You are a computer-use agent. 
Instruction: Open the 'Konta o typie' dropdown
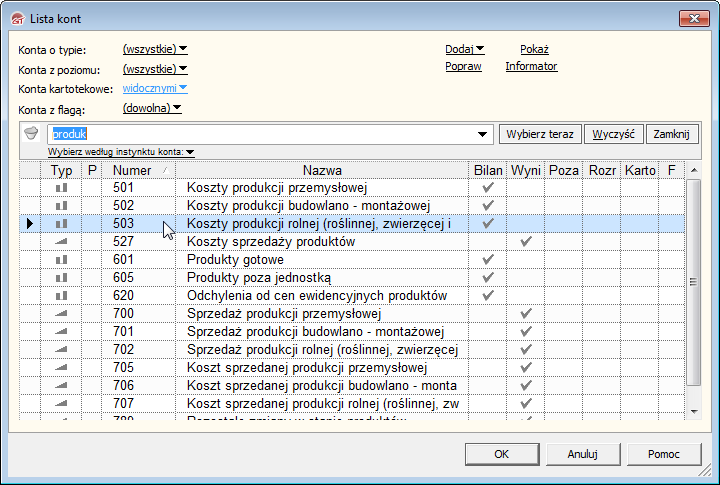tap(154, 49)
